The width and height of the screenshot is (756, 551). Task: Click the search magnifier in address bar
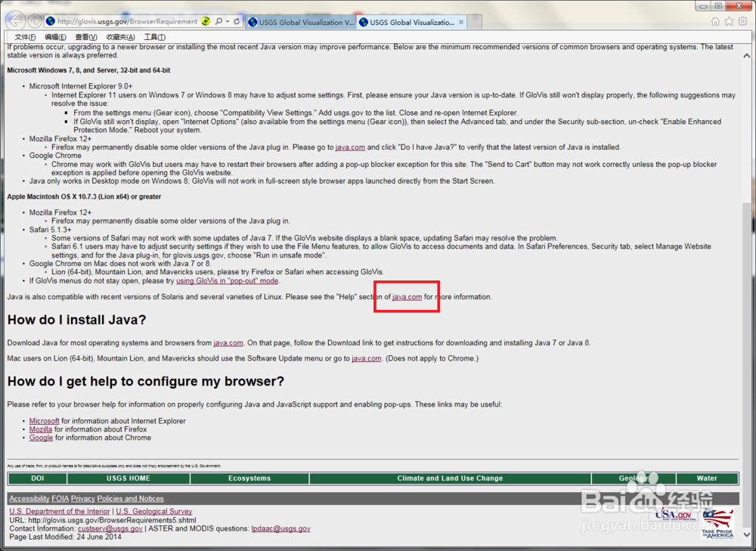[x=219, y=21]
